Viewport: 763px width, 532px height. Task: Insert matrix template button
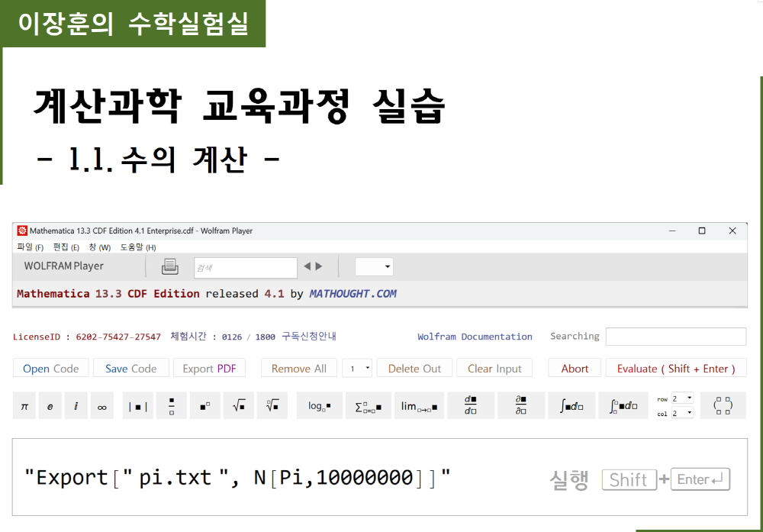tap(723, 406)
